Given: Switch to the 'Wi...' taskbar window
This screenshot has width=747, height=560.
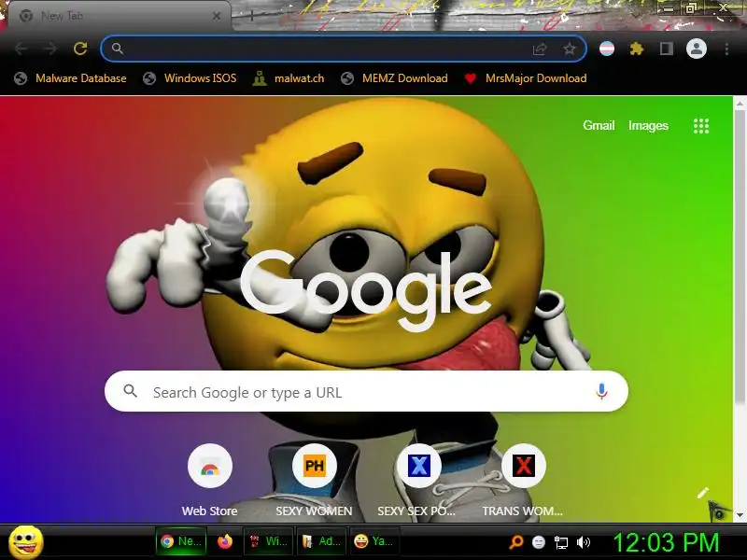Looking at the screenshot, I should click(268, 541).
